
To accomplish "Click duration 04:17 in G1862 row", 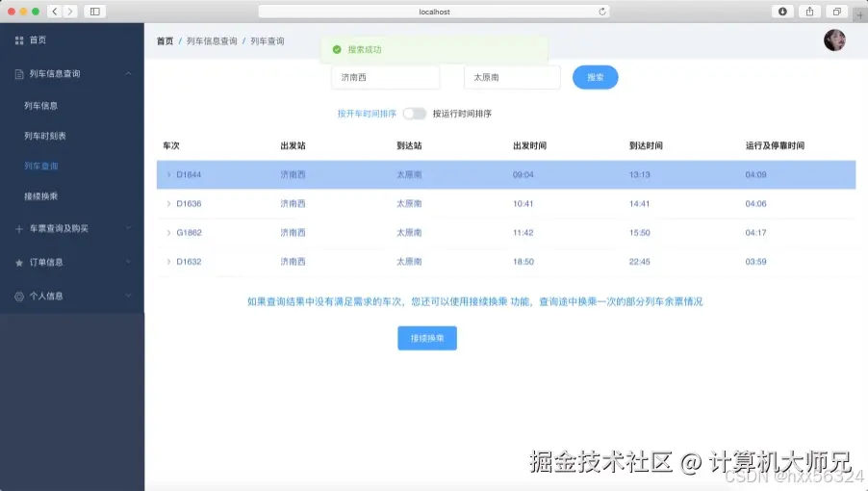I will click(755, 233).
